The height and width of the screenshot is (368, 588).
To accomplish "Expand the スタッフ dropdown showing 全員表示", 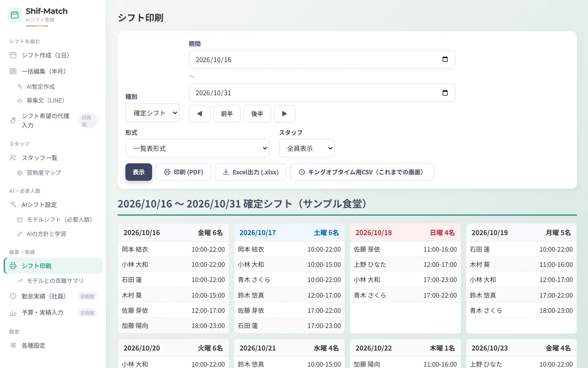I will (x=307, y=148).
